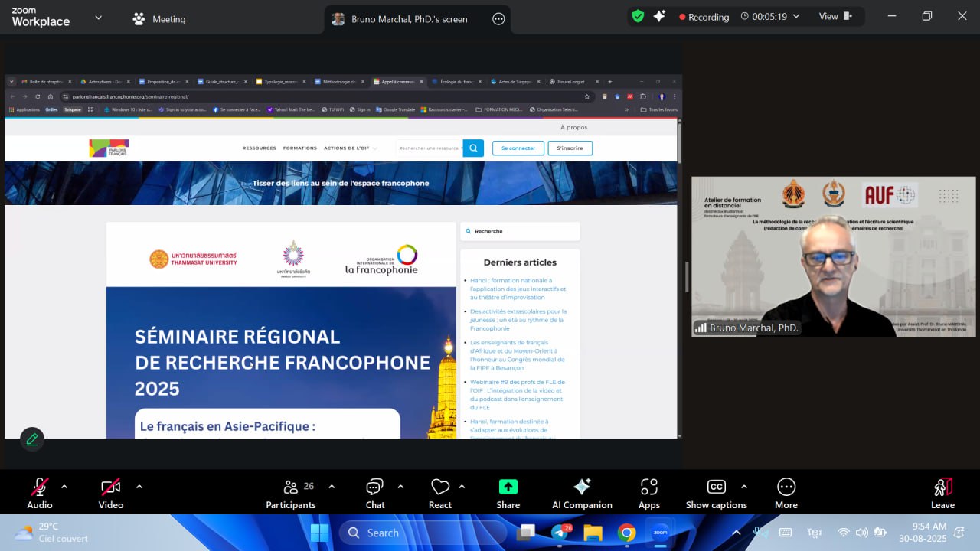
Task: Toggle Show captions
Action: [x=716, y=493]
